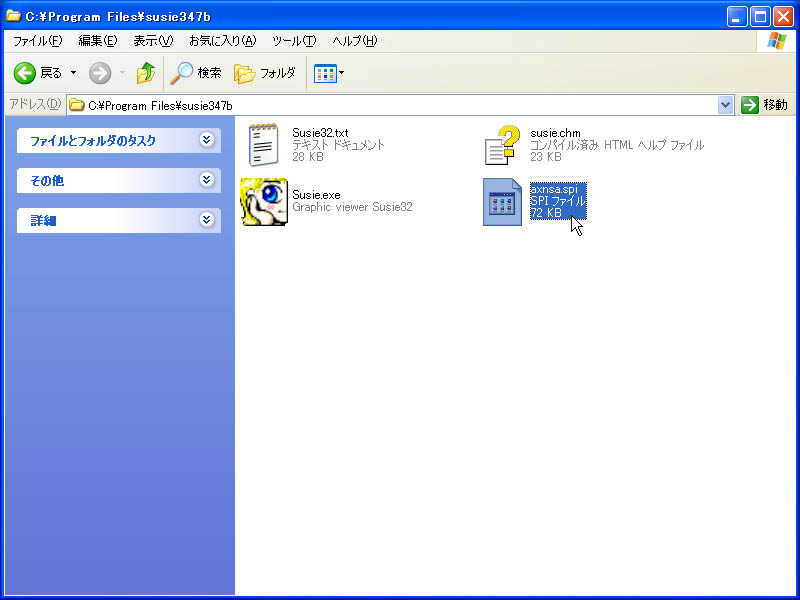Click the folder icon in title bar

point(13,16)
